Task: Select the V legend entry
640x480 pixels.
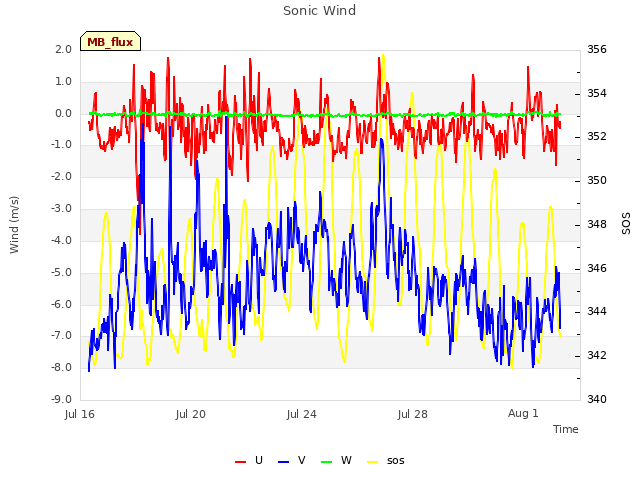Action: [291, 460]
